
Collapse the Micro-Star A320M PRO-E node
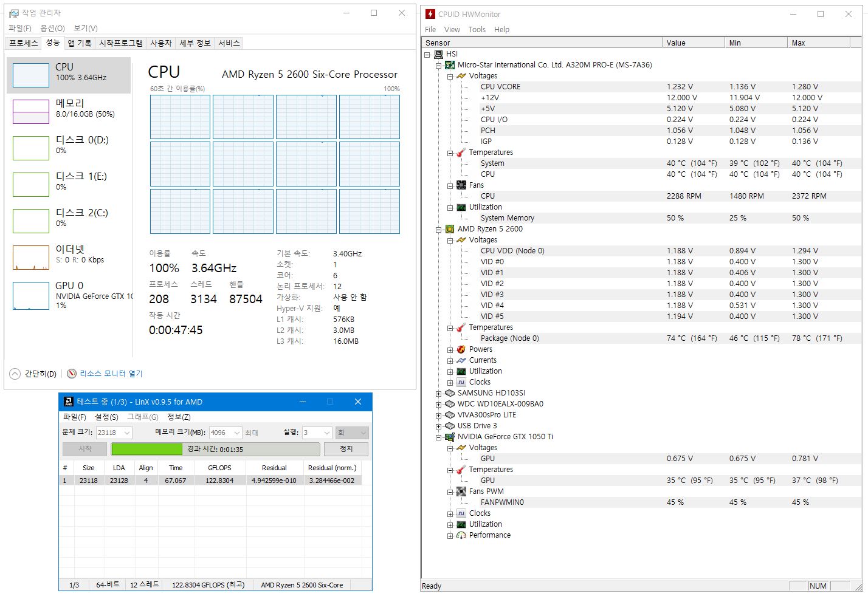click(x=438, y=65)
